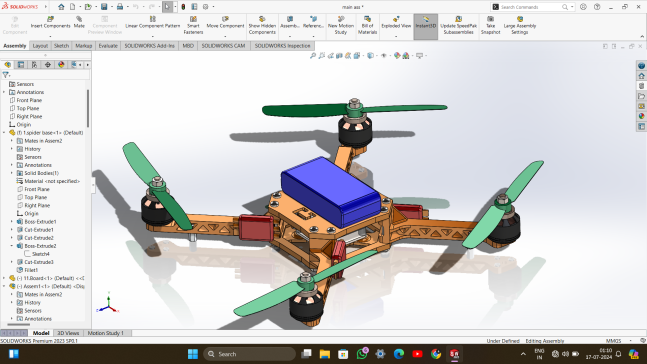Expand Solid Bodies(1) folder
The height and width of the screenshot is (364, 647).
[x=12, y=173]
